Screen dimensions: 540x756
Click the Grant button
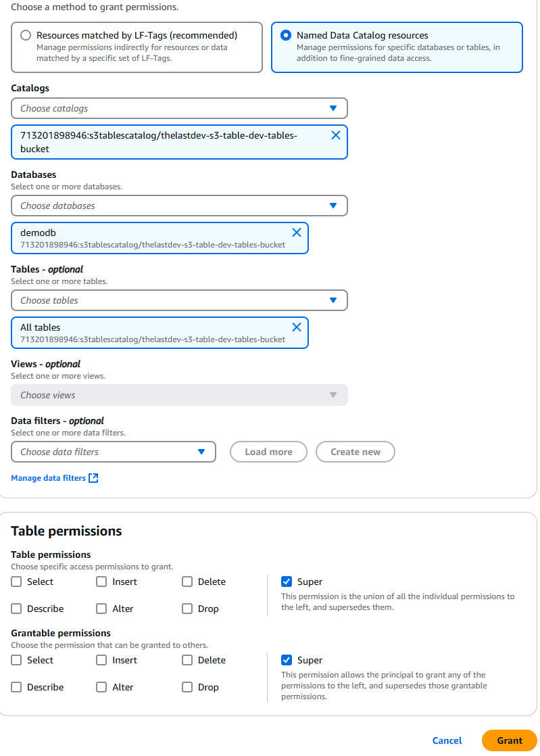(508, 740)
